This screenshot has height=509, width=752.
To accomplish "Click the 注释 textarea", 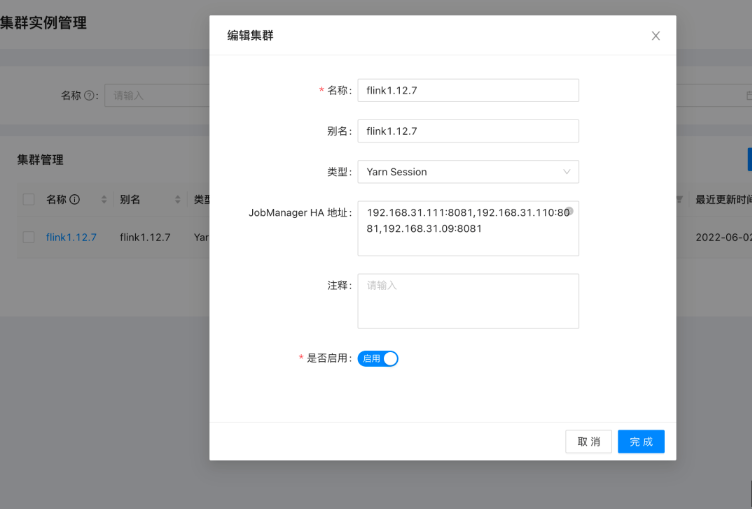I will pyautogui.click(x=468, y=301).
